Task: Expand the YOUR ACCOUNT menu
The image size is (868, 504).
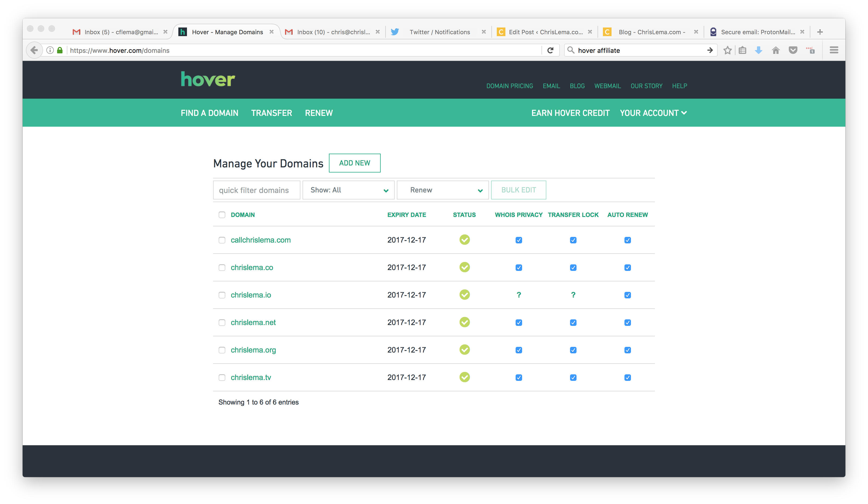Action: (x=653, y=113)
